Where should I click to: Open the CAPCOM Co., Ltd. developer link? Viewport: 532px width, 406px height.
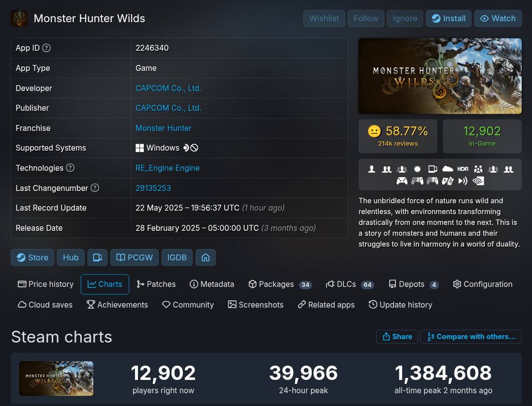tap(168, 88)
